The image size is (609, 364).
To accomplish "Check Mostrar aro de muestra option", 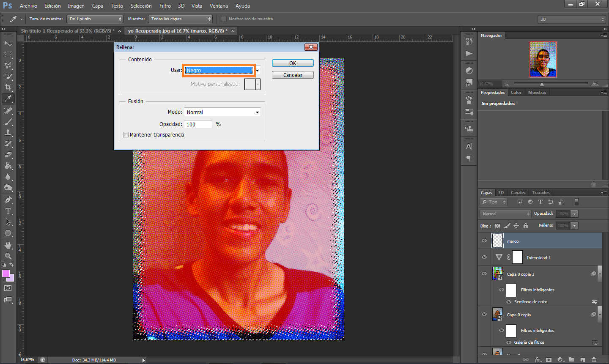I will [224, 19].
